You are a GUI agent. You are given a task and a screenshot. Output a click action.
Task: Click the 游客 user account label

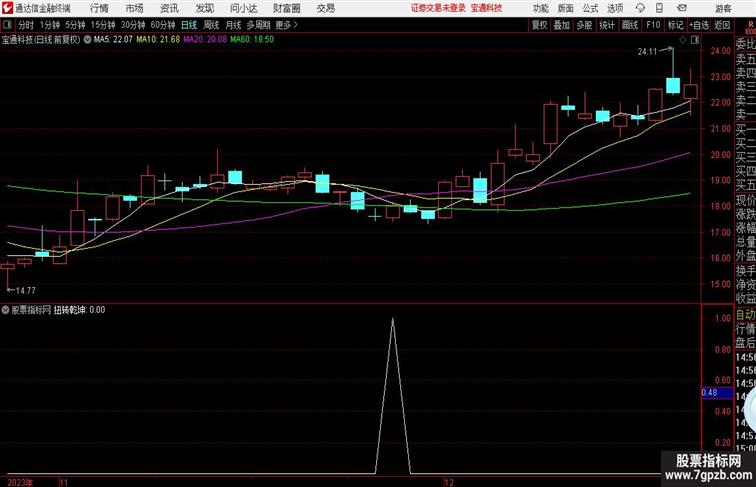coord(723,9)
